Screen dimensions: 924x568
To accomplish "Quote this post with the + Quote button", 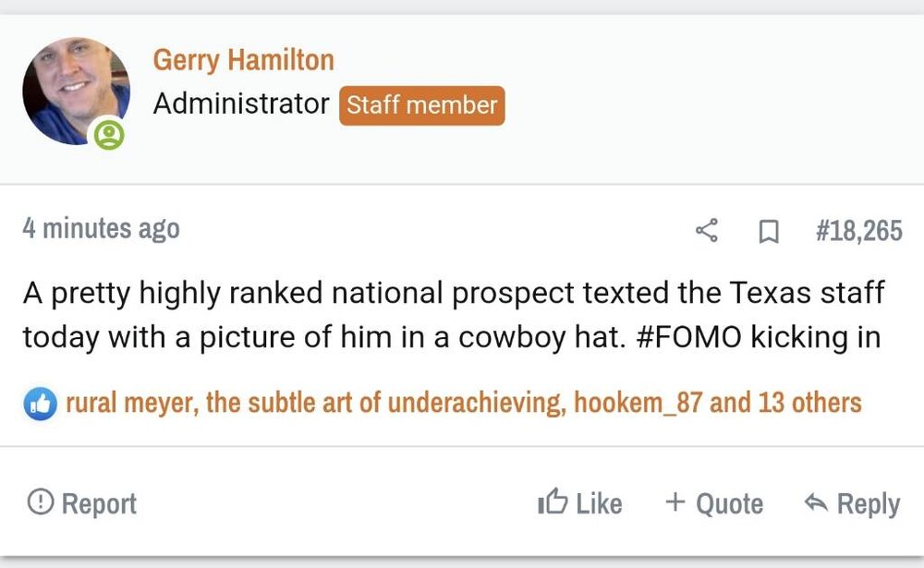I will 714,503.
